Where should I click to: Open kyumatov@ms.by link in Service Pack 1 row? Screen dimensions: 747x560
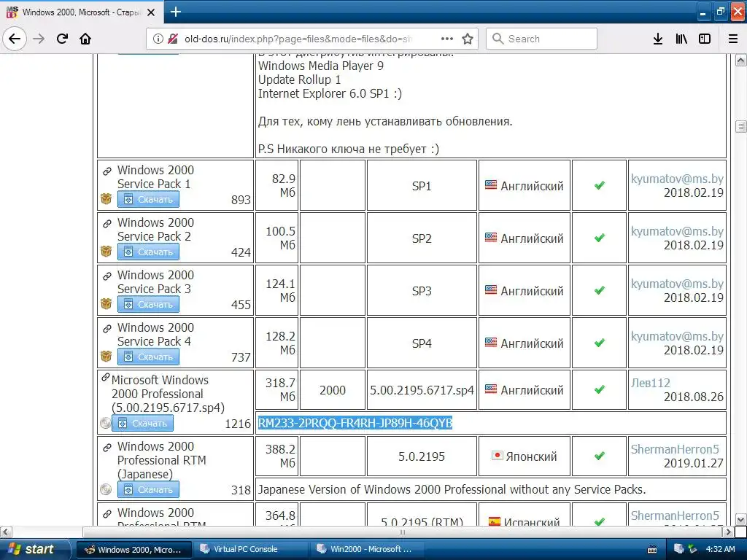[x=677, y=179]
